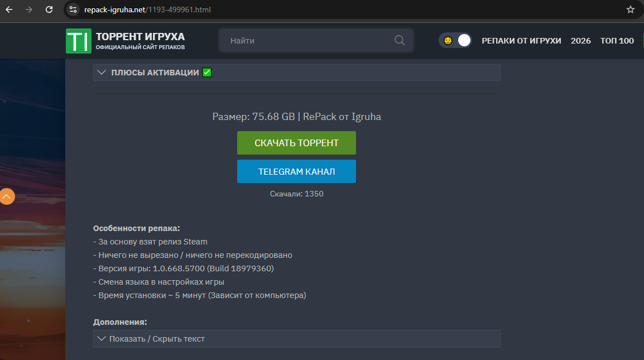Click the repack-igruha.net address bar URL

(147, 9)
